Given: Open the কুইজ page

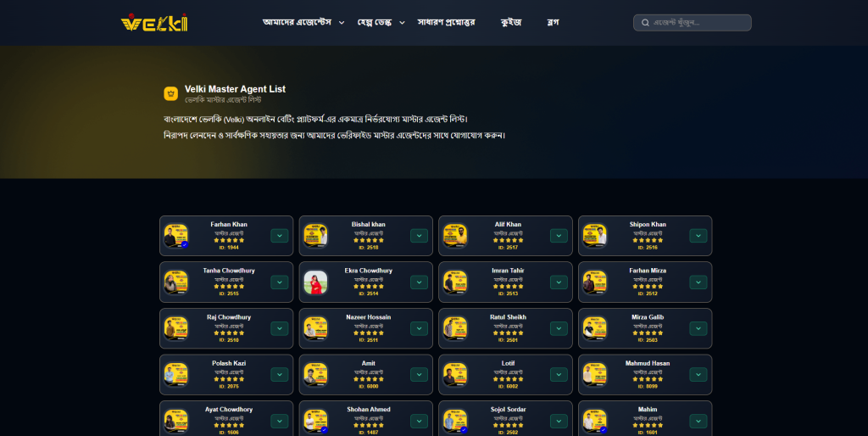Looking at the screenshot, I should click(x=511, y=22).
